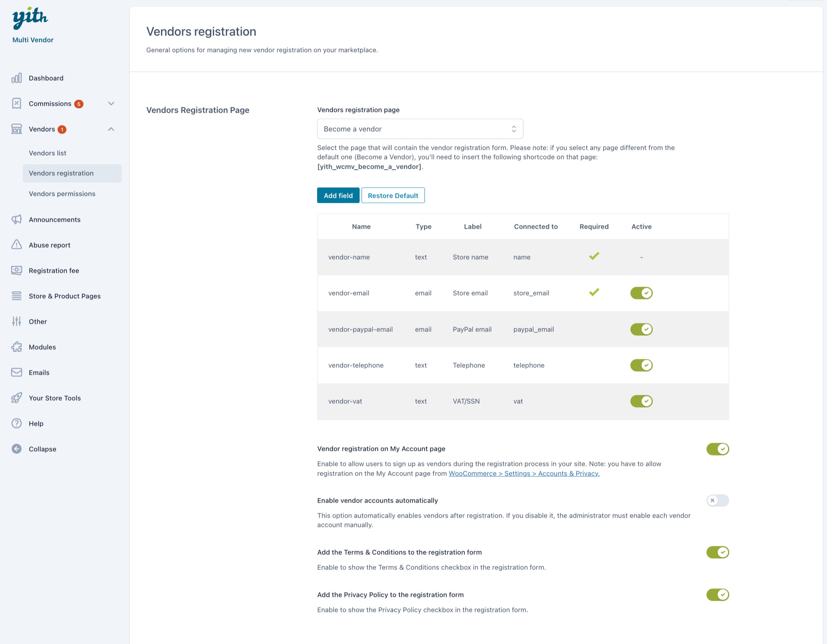
Task: Click the Modules puzzle piece icon
Action: 17,347
